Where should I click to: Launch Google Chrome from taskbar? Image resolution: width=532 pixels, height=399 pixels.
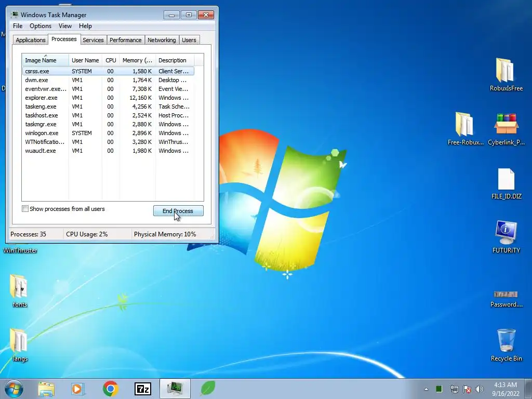(x=110, y=389)
